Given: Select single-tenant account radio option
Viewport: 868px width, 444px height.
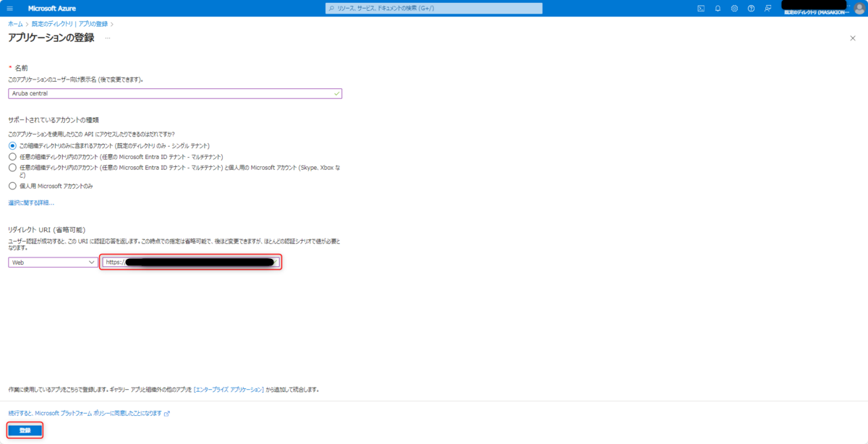Looking at the screenshot, I should tap(12, 145).
